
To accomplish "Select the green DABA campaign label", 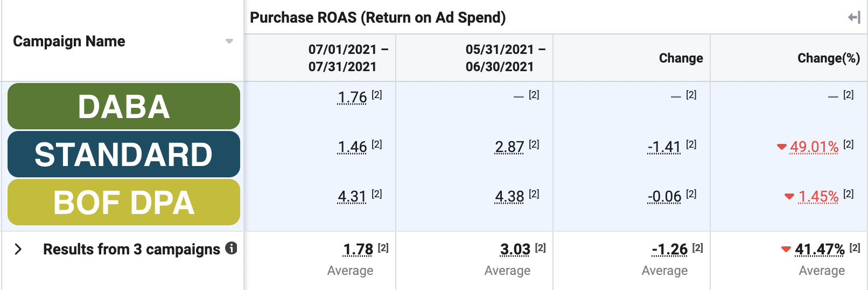I will coord(124,106).
